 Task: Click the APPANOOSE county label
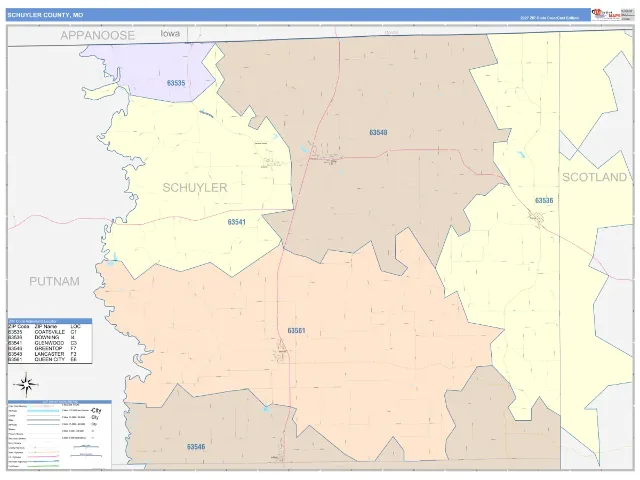click(x=98, y=36)
